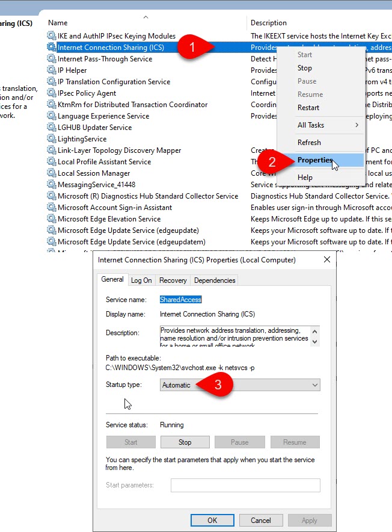
Task: Click gear icon of Local Profile Assistant Service
Action: [52, 162]
